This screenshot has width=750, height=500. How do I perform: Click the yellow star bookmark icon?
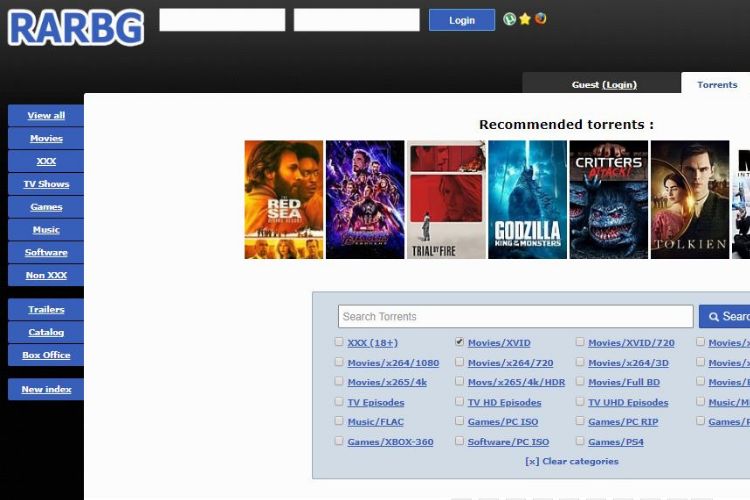point(525,19)
